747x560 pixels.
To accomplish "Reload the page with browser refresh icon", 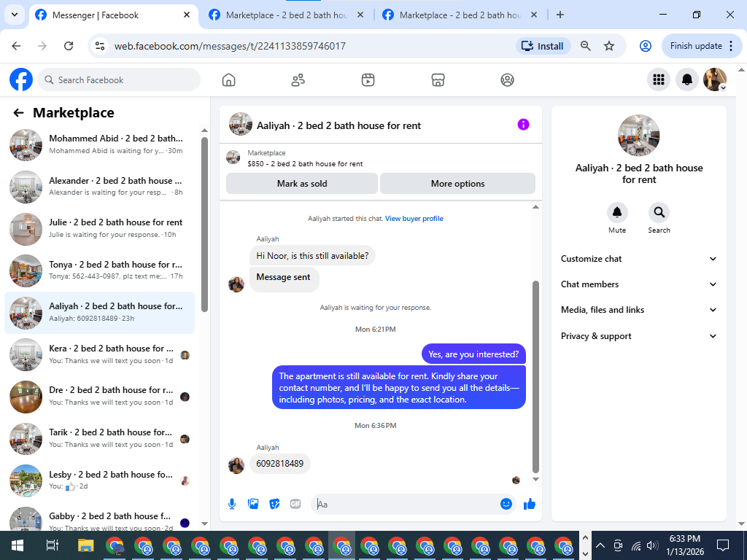I will click(69, 46).
